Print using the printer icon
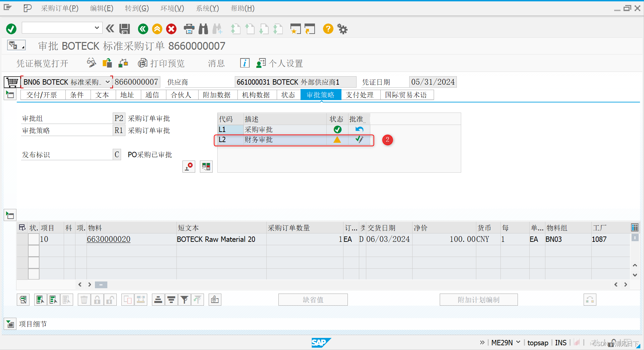 pyautogui.click(x=189, y=29)
